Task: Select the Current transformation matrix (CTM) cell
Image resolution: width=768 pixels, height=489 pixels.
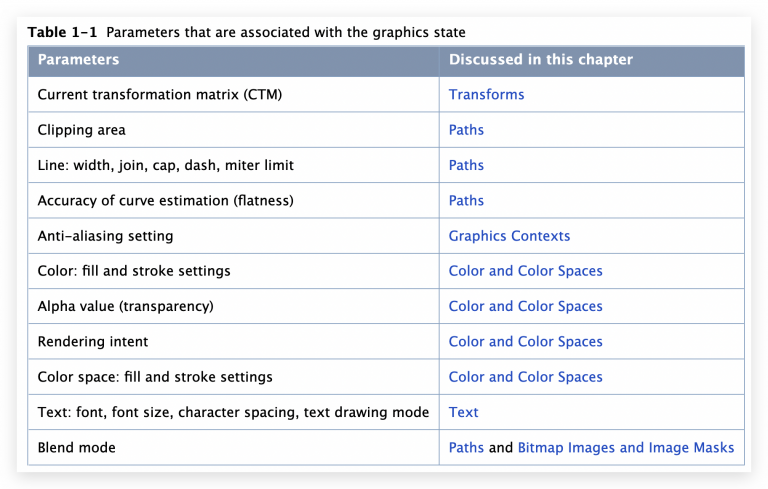Action: (234, 95)
